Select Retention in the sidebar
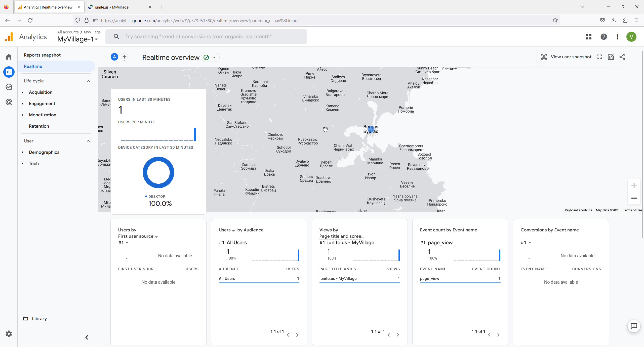The height and width of the screenshot is (347, 644). point(39,126)
